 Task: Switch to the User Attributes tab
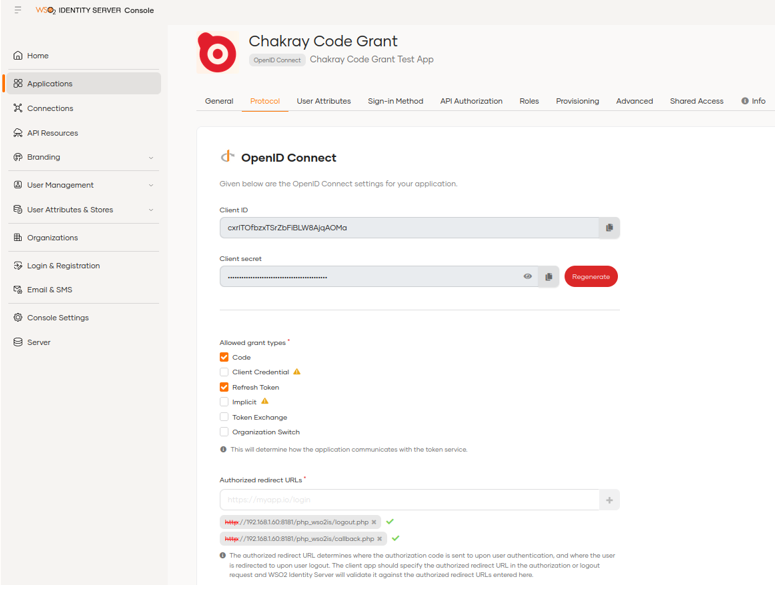(x=324, y=101)
